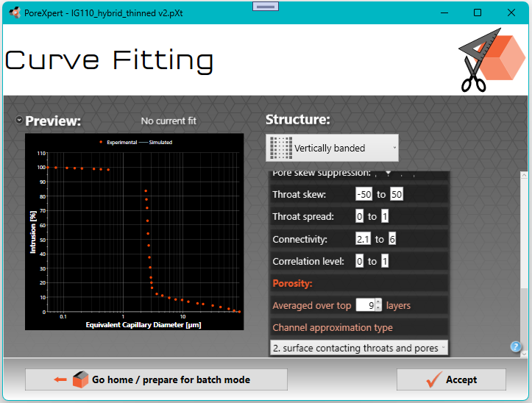The image size is (532, 403).
Task: Open the blue help question mark icon
Action: (516, 347)
